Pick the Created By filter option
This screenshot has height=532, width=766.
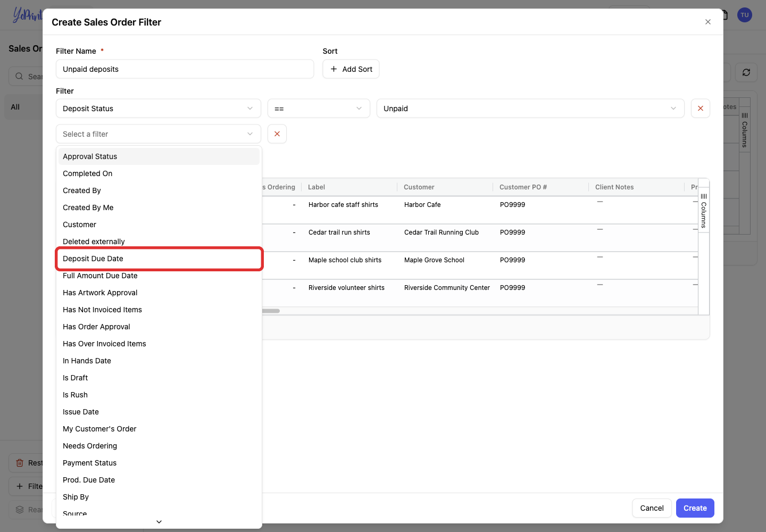coord(159,190)
